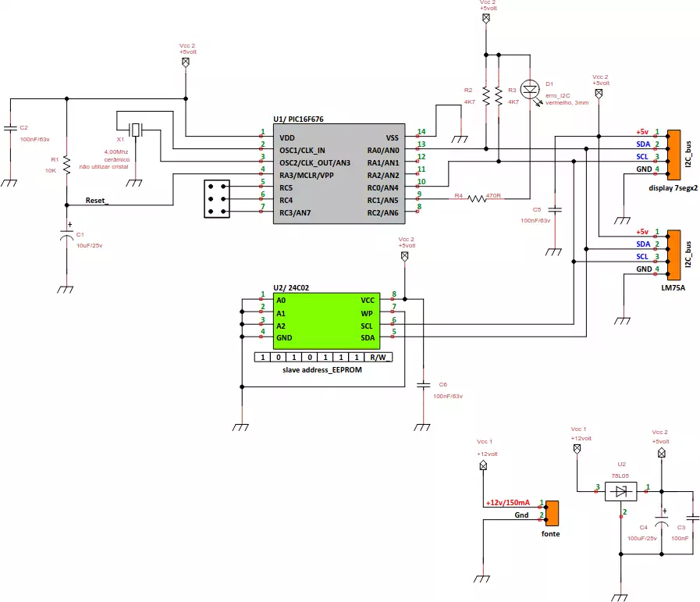Select the +12v/150mA pin label
The image size is (700, 602).
[507, 502]
